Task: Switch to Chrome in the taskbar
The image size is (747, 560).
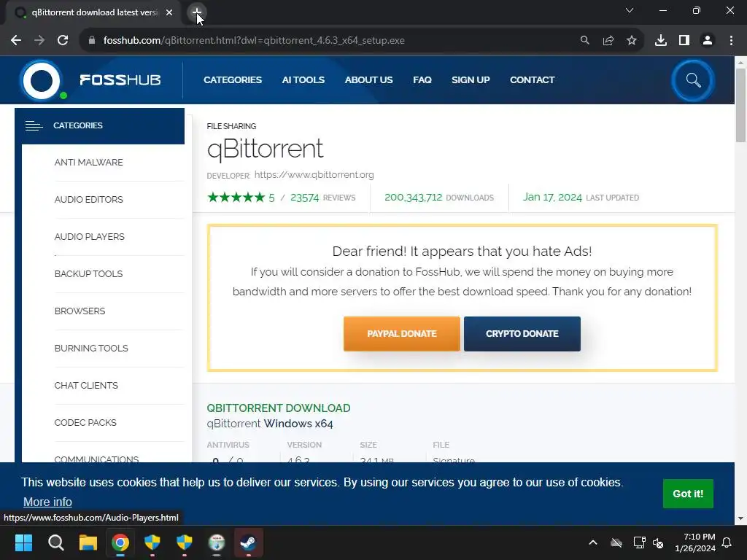Action: coord(120,542)
